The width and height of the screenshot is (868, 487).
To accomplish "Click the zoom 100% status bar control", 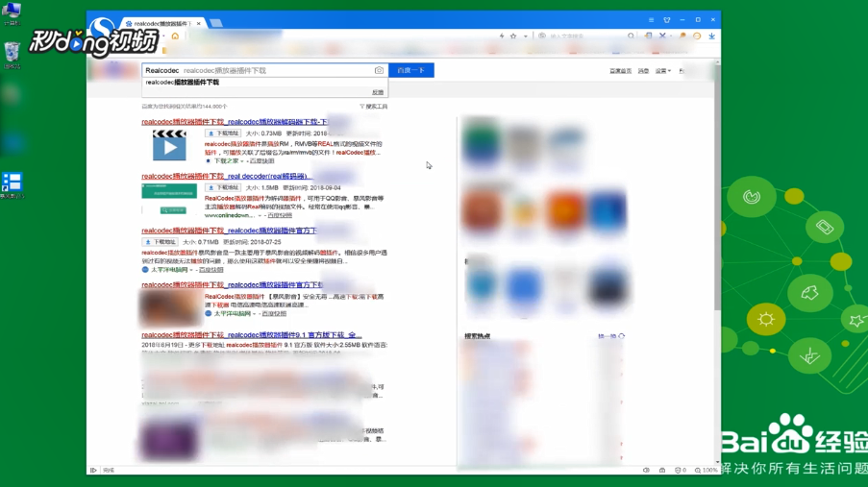I will (707, 470).
